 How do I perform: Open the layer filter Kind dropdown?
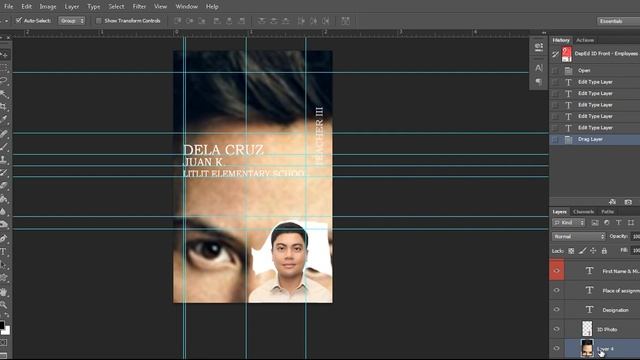569,222
